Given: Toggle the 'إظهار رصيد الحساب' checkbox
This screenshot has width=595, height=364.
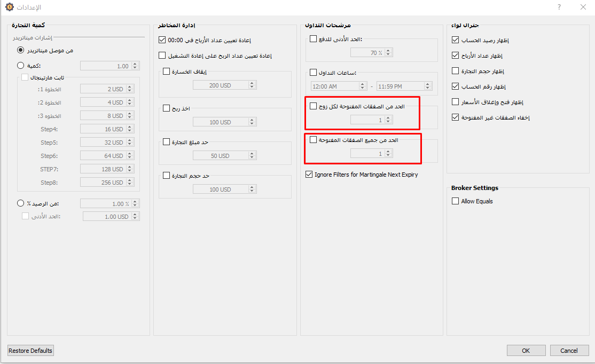Looking at the screenshot, I should click(455, 40).
